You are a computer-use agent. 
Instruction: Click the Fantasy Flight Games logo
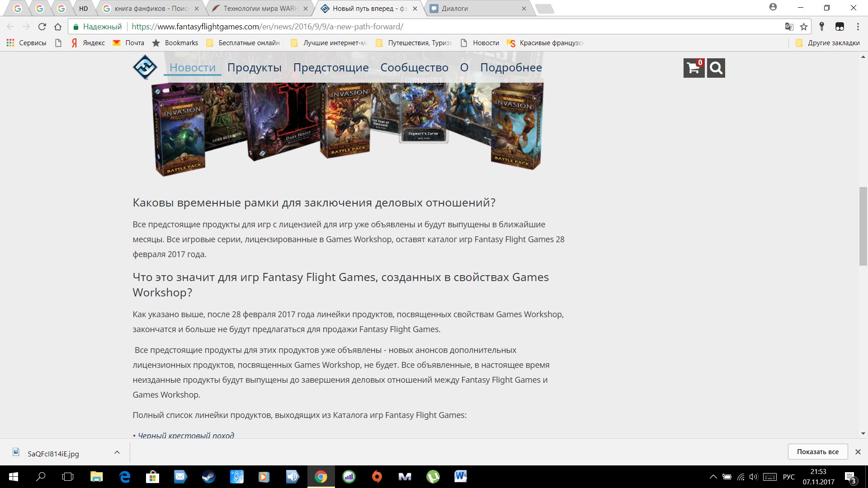(x=145, y=67)
